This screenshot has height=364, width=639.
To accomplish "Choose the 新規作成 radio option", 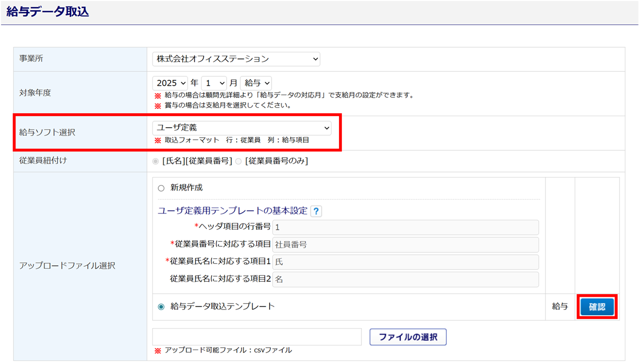I will click(x=161, y=188).
